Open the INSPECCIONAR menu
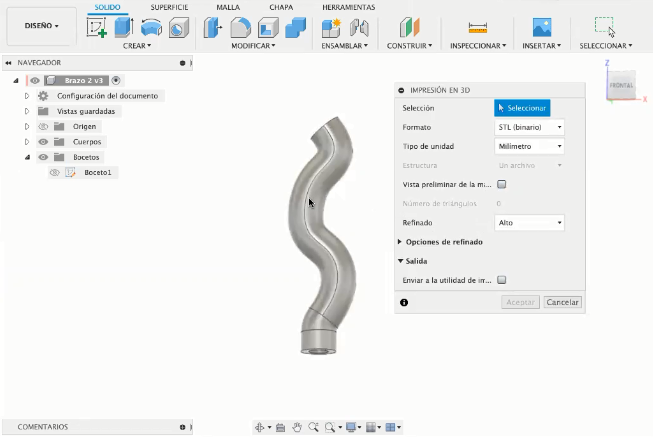The height and width of the screenshot is (437, 653). pyautogui.click(x=478, y=45)
